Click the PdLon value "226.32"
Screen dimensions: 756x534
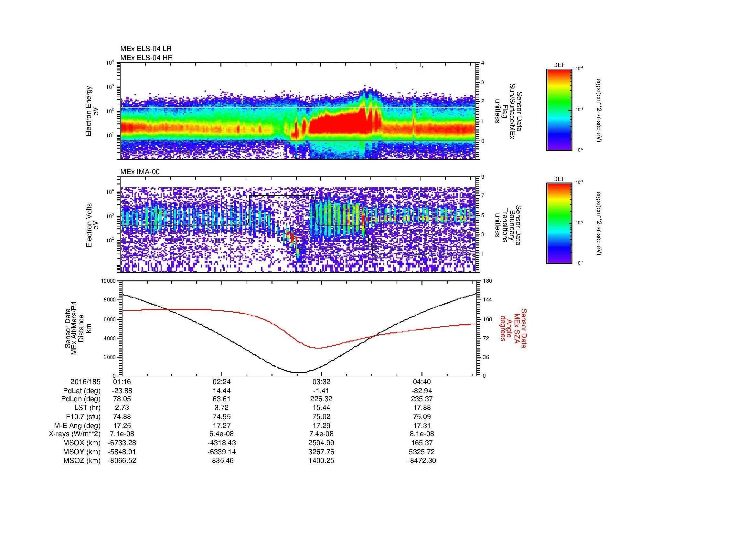[321, 399]
